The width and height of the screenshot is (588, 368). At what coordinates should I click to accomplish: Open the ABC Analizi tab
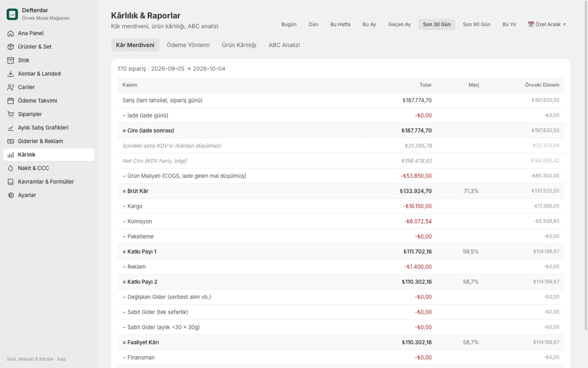click(x=284, y=45)
